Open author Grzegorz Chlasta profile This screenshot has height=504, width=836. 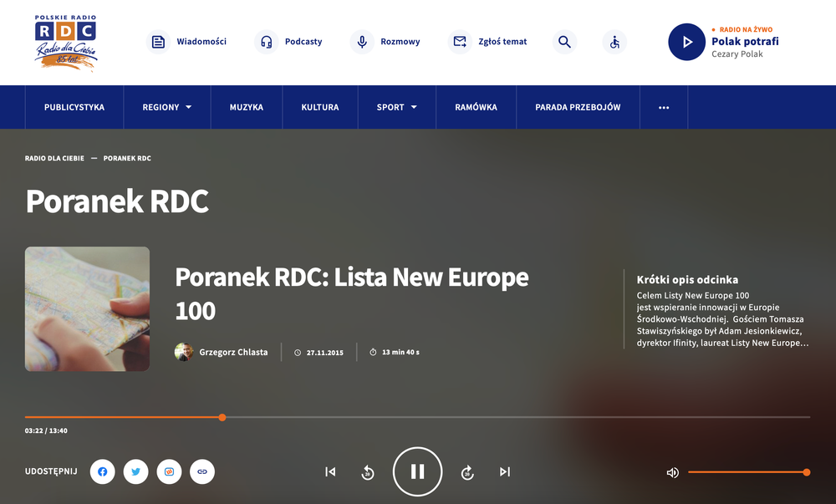tap(233, 352)
